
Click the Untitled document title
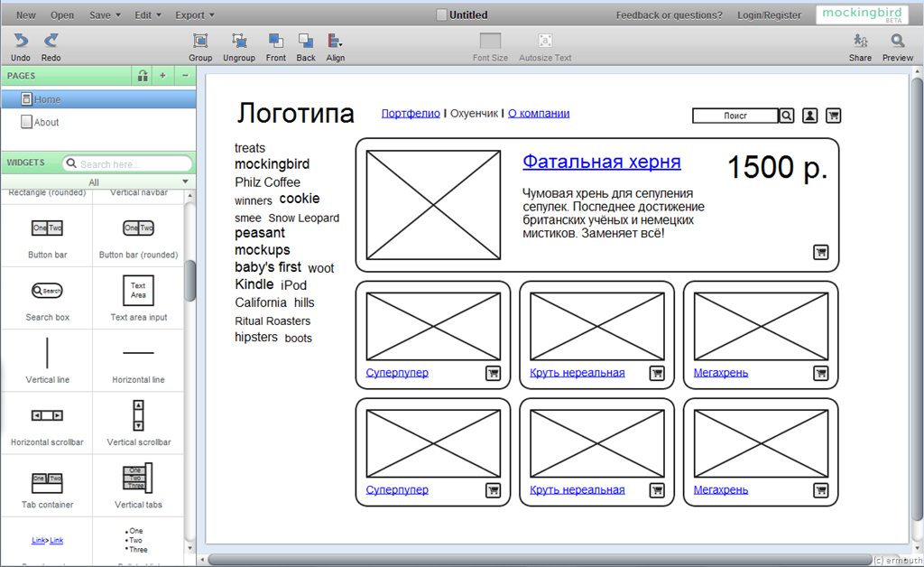468,15
